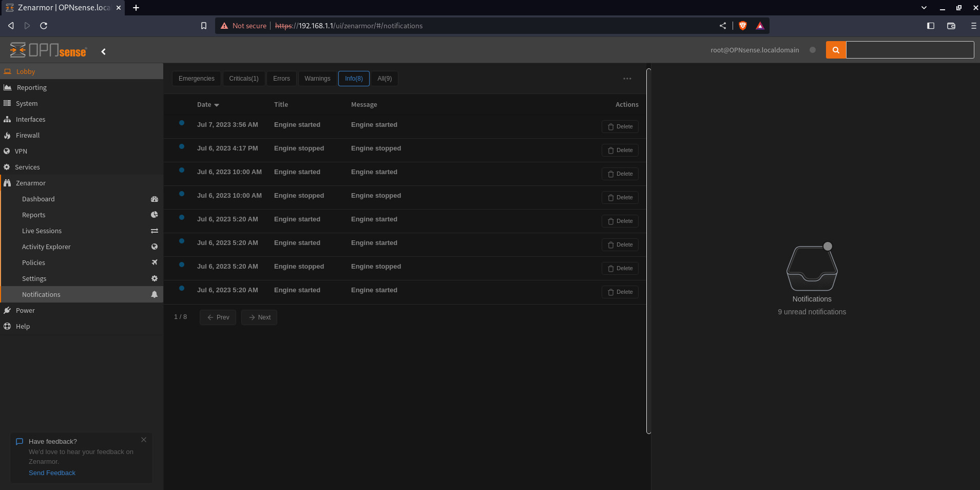Viewport: 980px width, 490px height.
Task: Switch to the Warnings tab
Action: [317, 79]
